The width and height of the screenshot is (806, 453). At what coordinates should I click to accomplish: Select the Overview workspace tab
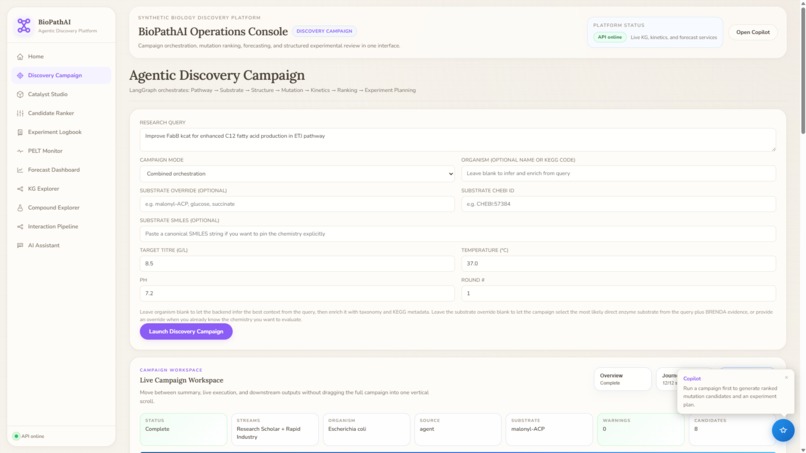pyautogui.click(x=622, y=379)
